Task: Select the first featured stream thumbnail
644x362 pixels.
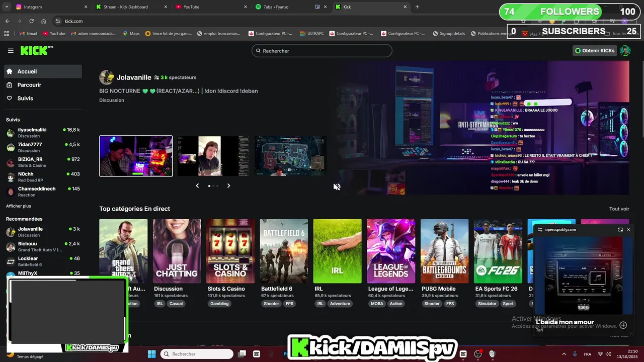Action: point(136,156)
